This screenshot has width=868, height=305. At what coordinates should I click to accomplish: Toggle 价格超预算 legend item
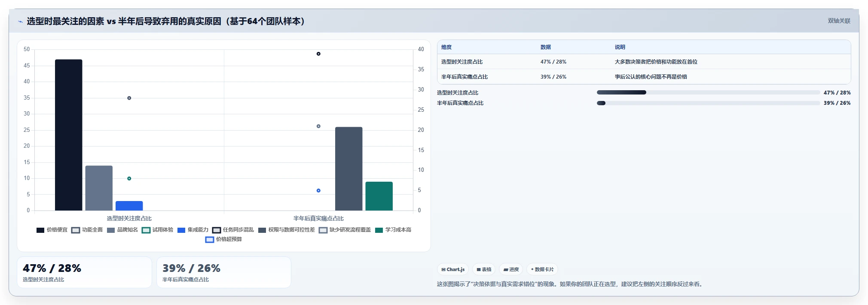(x=224, y=239)
